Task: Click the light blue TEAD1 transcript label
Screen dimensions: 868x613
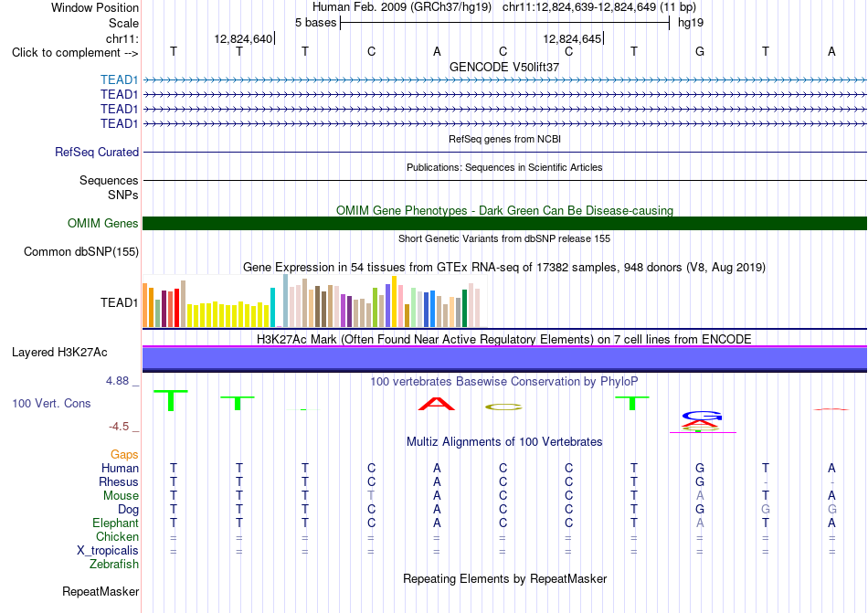Action: point(119,79)
